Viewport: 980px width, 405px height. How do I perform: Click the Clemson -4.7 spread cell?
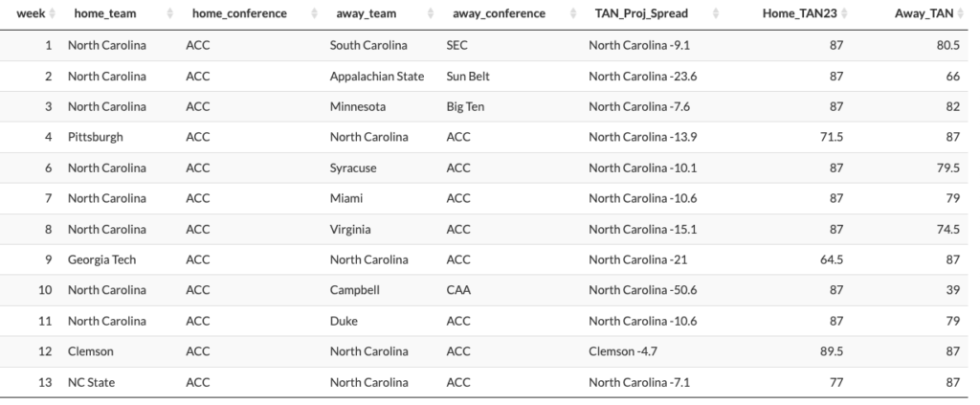click(622, 351)
